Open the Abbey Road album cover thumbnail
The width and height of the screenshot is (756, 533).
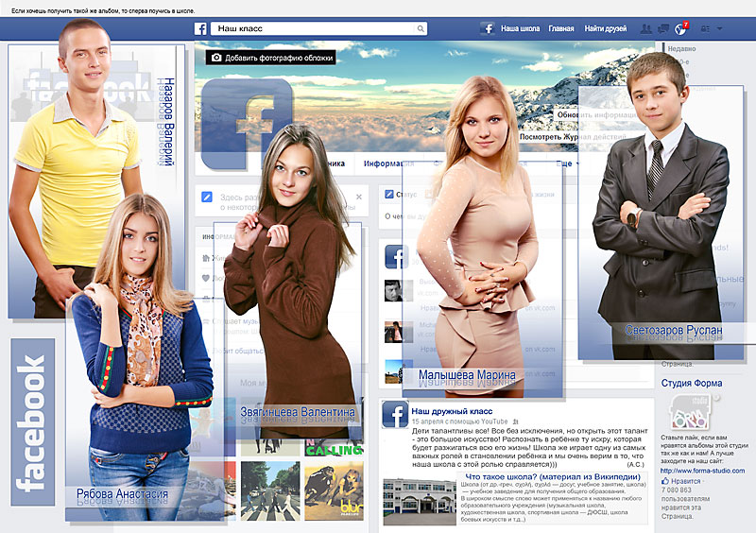(270, 491)
